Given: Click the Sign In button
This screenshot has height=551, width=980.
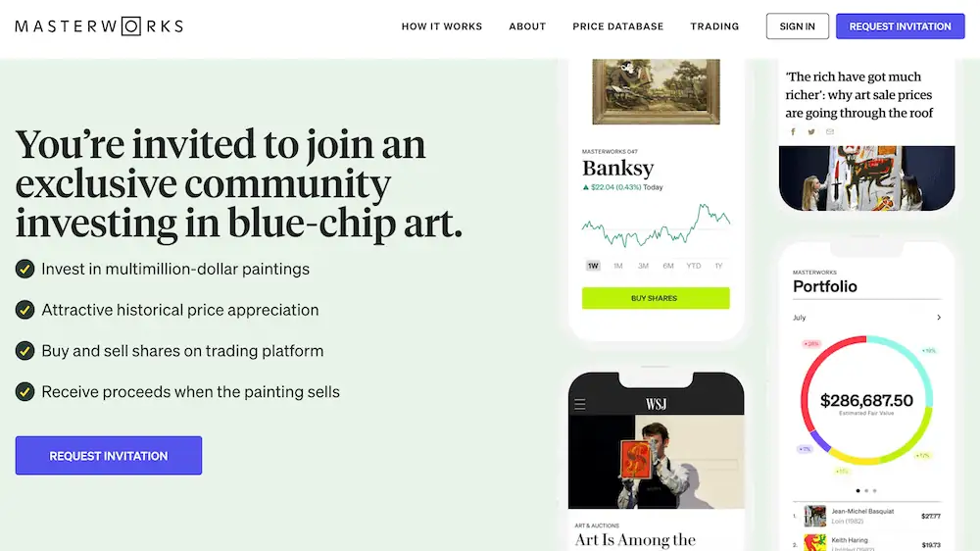Looking at the screenshot, I should pos(798,26).
